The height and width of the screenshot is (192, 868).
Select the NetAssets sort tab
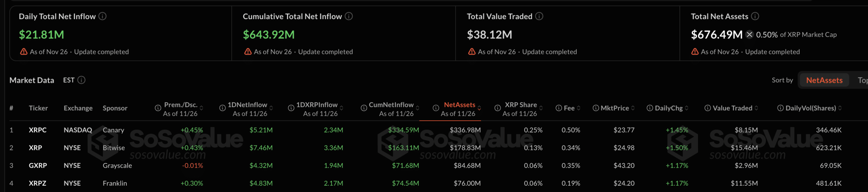point(824,80)
